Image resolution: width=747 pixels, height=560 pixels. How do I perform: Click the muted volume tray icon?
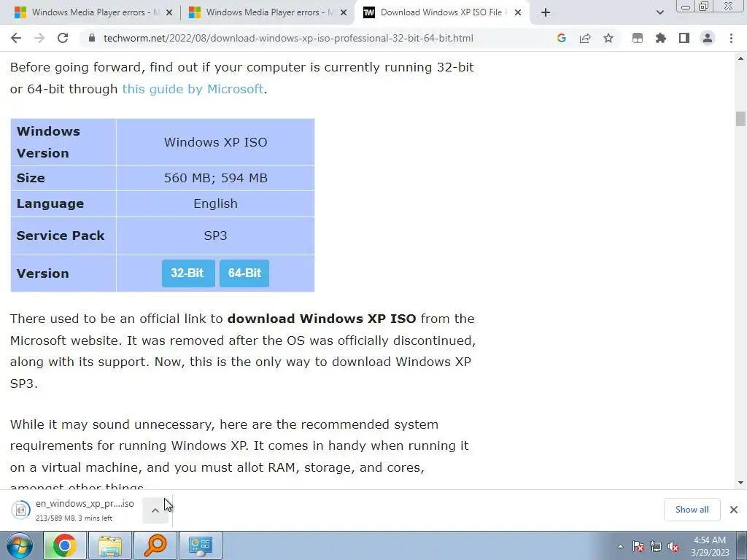tap(673, 546)
